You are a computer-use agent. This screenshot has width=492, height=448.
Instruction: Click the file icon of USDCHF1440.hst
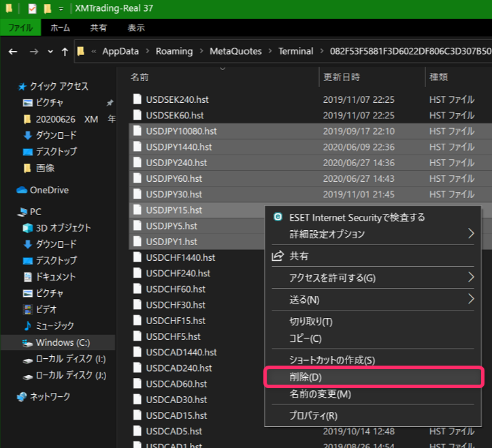tap(137, 257)
